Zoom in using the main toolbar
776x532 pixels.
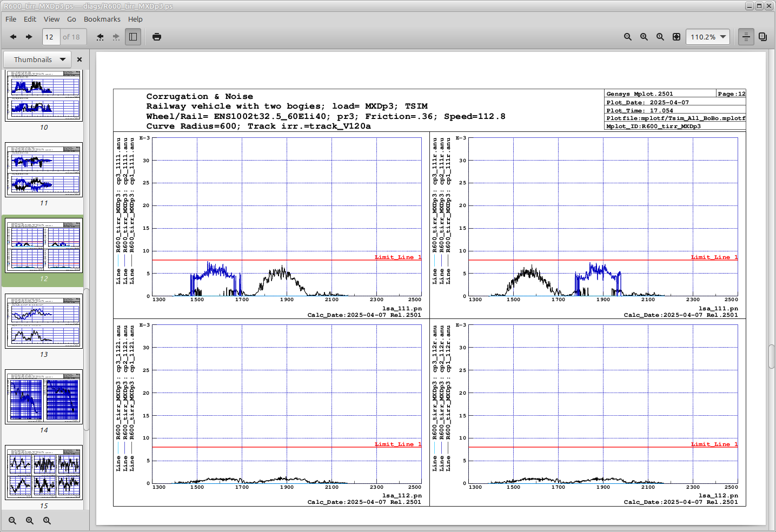pos(644,37)
